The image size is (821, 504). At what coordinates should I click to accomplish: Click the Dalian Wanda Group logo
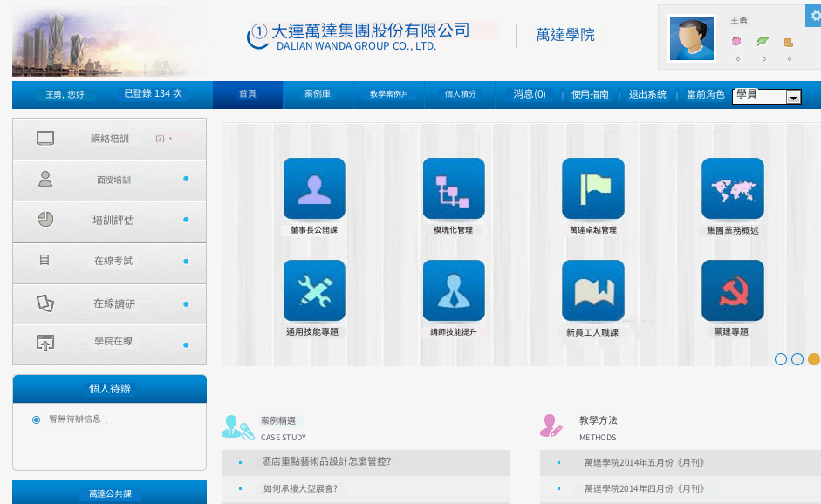(x=359, y=36)
